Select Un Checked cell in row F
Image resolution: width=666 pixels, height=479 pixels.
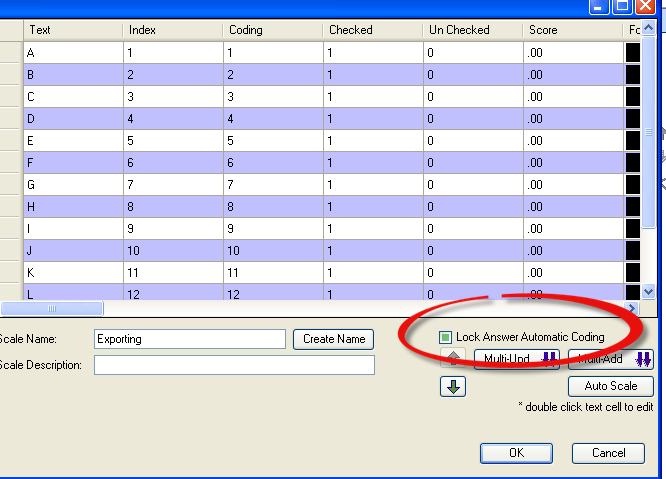tap(474, 163)
